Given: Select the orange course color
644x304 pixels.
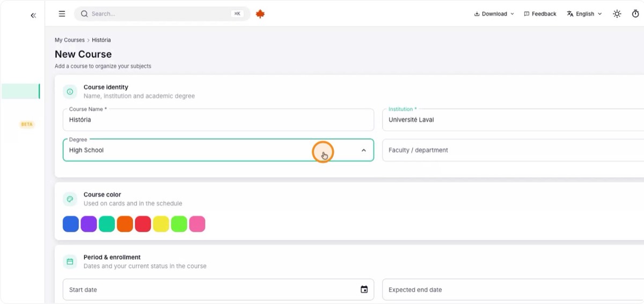Looking at the screenshot, I should (x=125, y=224).
